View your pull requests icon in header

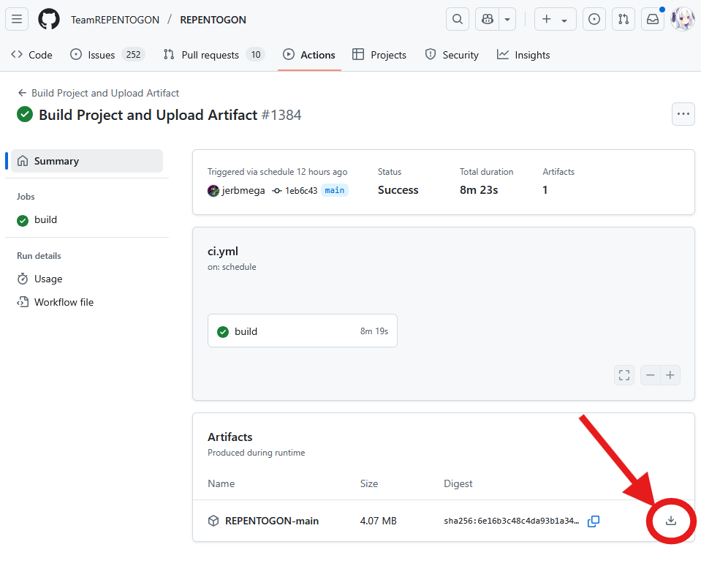click(624, 19)
